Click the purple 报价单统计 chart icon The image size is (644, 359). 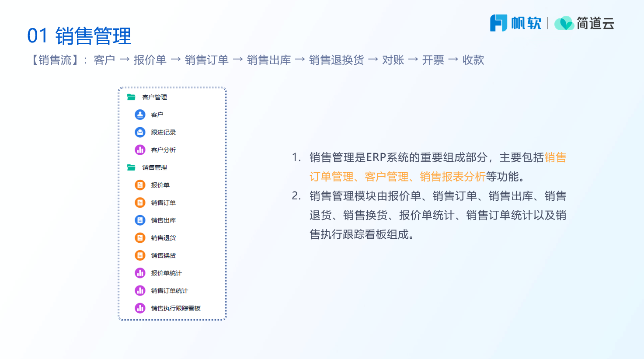tap(140, 273)
